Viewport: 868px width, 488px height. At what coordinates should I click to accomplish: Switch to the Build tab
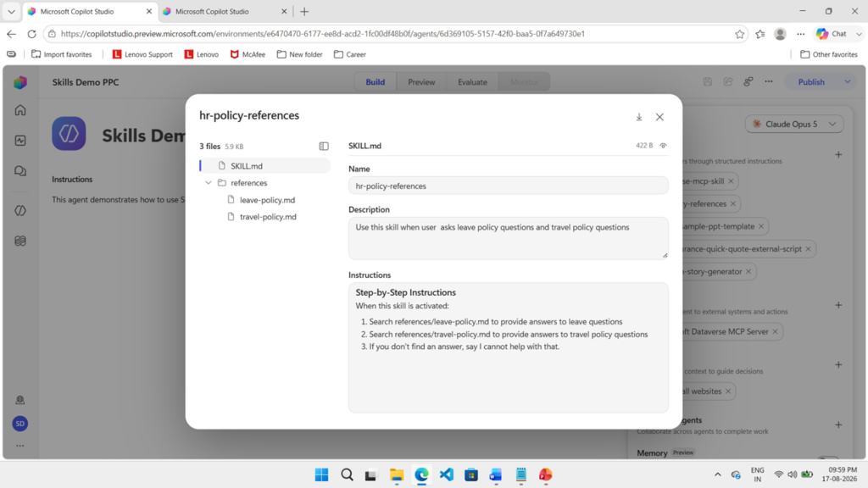pos(375,82)
